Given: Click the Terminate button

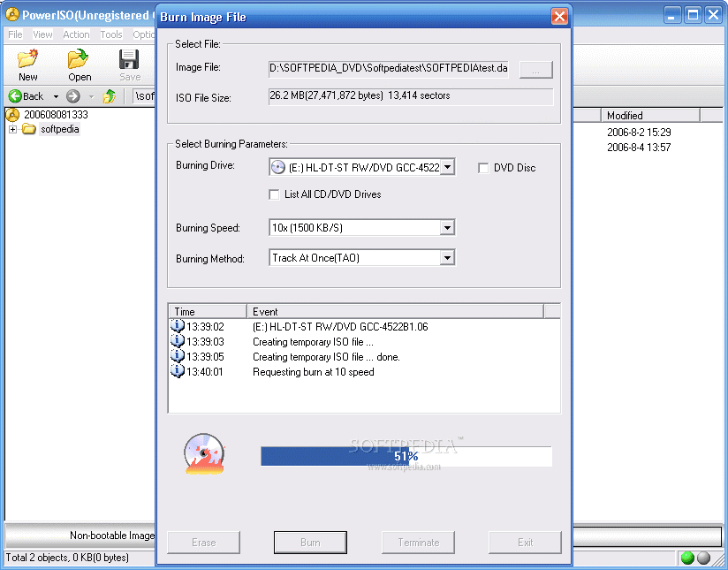Looking at the screenshot, I should pos(418,542).
